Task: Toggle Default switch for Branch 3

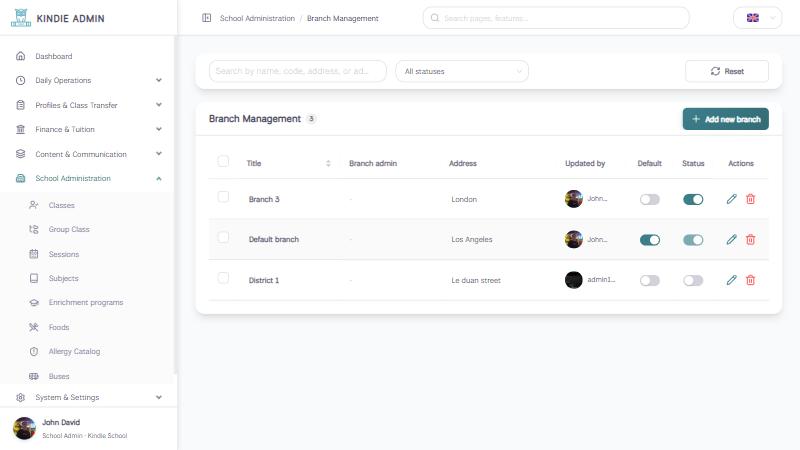Action: [x=649, y=199]
